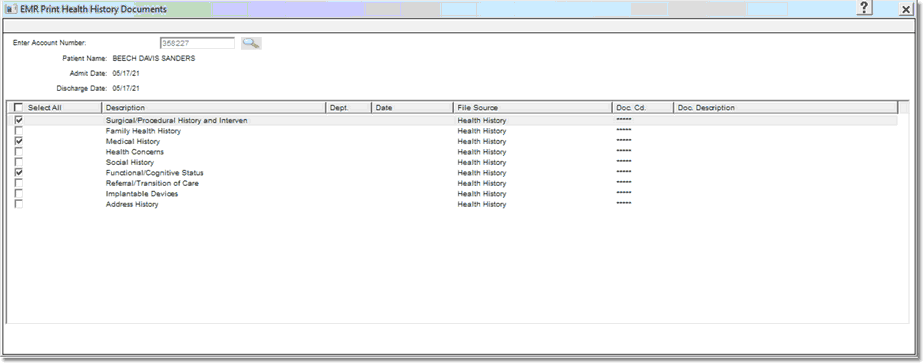Screen dimensions: 924x364
Task: Select the Surgical/Procedural History and Interven row text
Action: (176, 121)
